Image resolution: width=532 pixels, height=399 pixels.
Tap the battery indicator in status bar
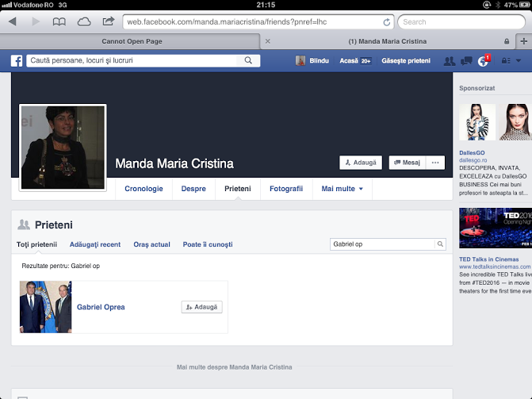(x=524, y=5)
